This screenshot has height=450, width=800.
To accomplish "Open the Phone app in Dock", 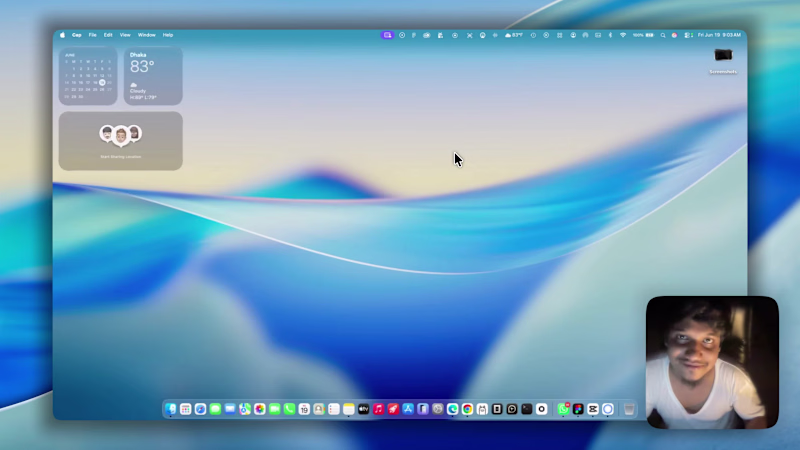I will [x=289, y=409].
